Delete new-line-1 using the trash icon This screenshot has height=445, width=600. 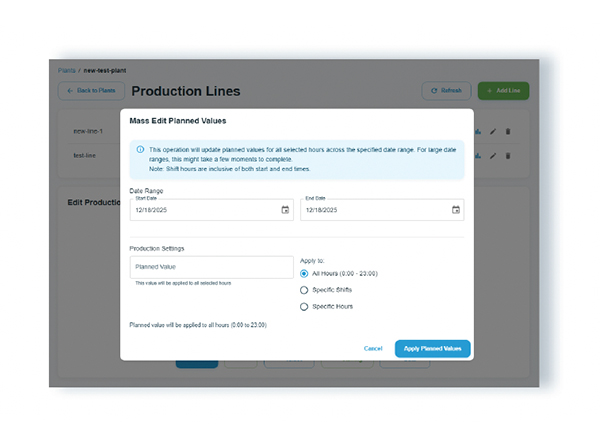tap(508, 131)
